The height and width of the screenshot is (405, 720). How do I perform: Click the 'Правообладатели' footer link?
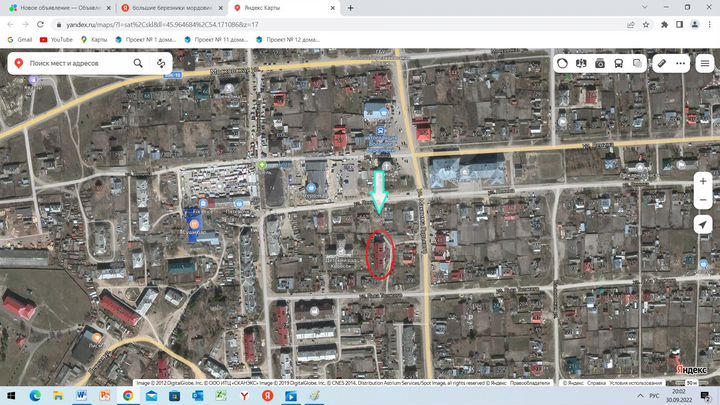point(529,382)
